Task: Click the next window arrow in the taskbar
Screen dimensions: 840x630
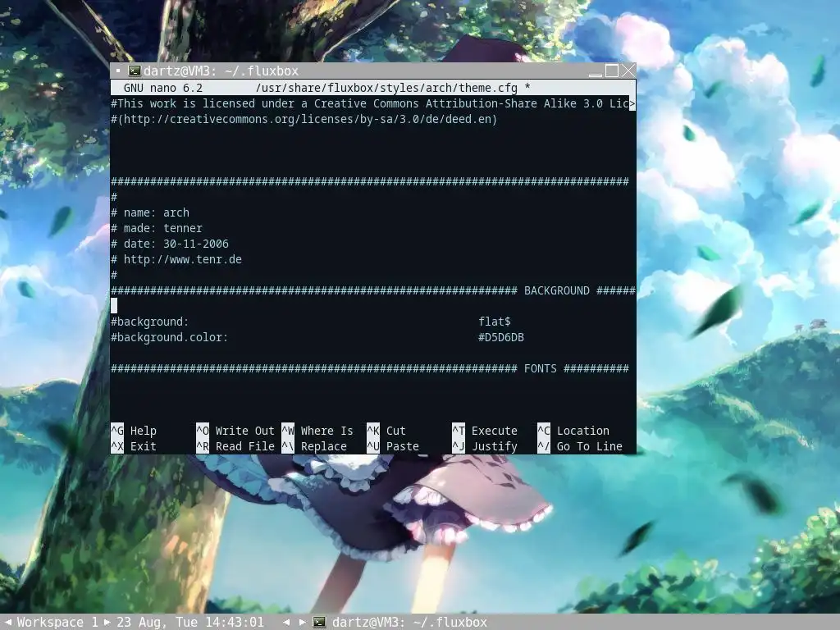Action: 303,622
